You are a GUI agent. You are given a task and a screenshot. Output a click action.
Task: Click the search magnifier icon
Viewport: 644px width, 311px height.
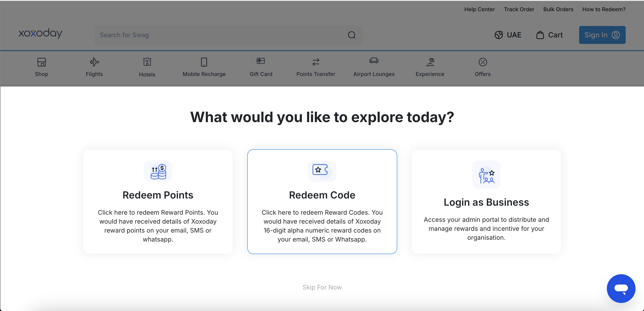click(352, 35)
